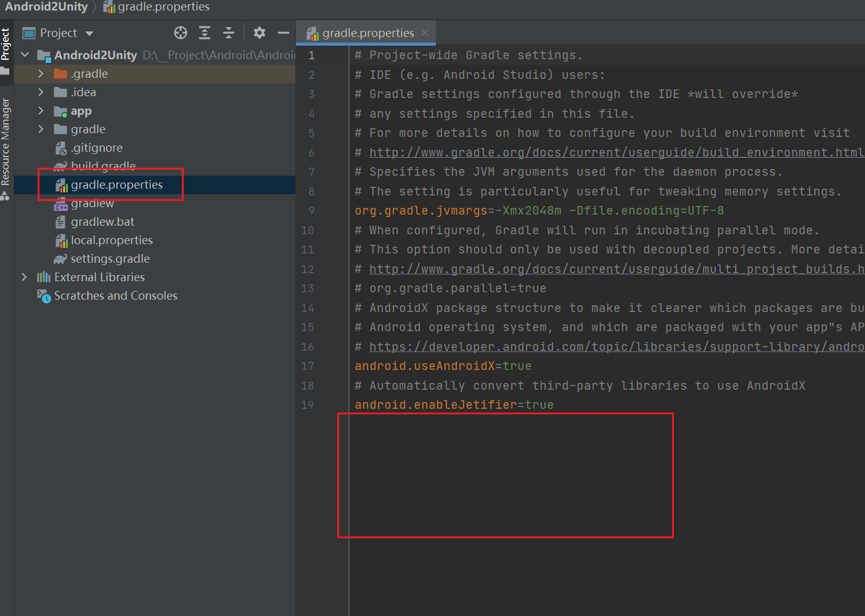The width and height of the screenshot is (865, 616).
Task: Click the Project-wide Gradle settings comment
Action: coord(469,55)
